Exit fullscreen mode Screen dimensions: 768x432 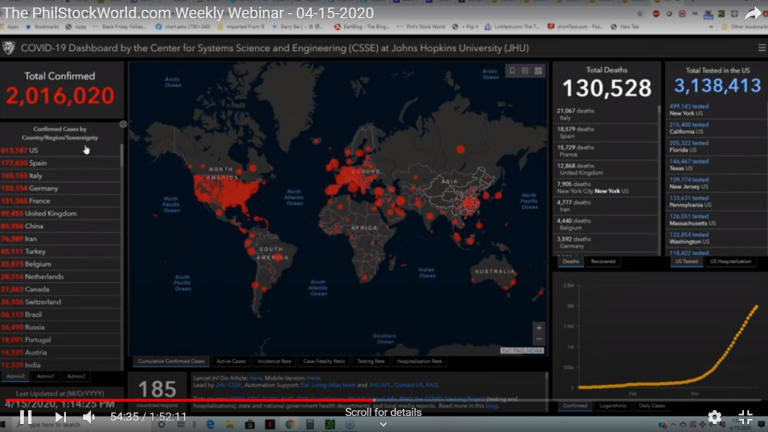click(745, 417)
